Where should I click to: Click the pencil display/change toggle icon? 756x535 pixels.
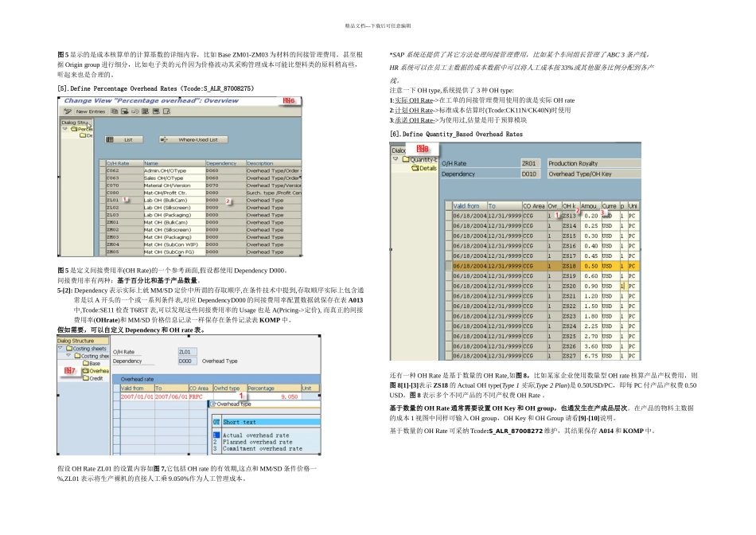point(68,111)
